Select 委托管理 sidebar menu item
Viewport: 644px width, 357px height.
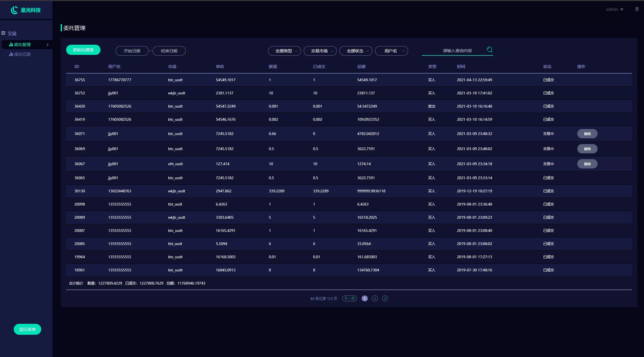pos(22,45)
